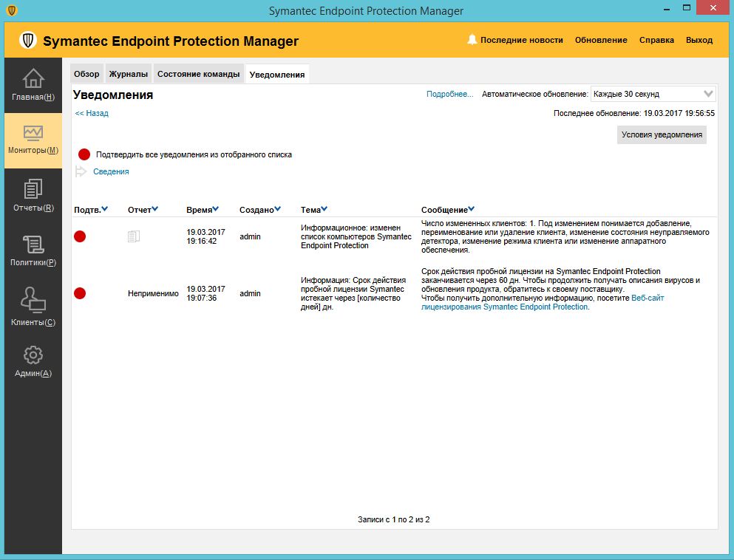
Task: Click the timestamp 19.03.2017 19:16:42
Action: pyautogui.click(x=205, y=236)
